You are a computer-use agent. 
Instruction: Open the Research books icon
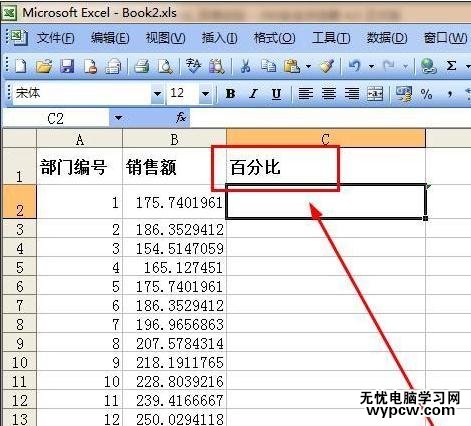tap(217, 66)
